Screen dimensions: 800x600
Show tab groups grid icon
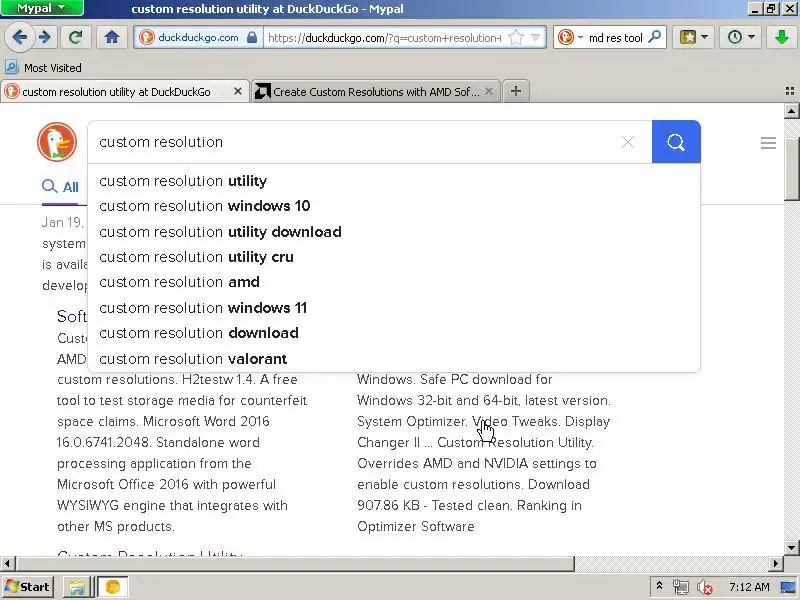(790, 91)
